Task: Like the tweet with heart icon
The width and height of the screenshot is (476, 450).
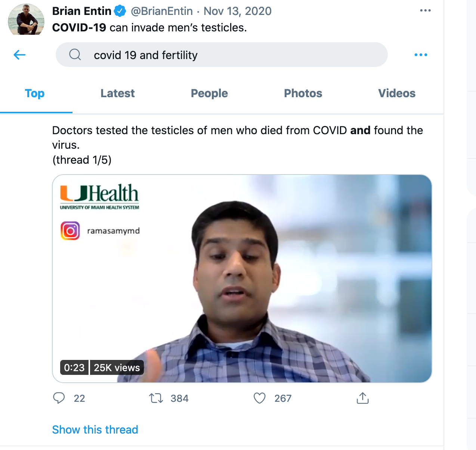Action: [x=260, y=398]
